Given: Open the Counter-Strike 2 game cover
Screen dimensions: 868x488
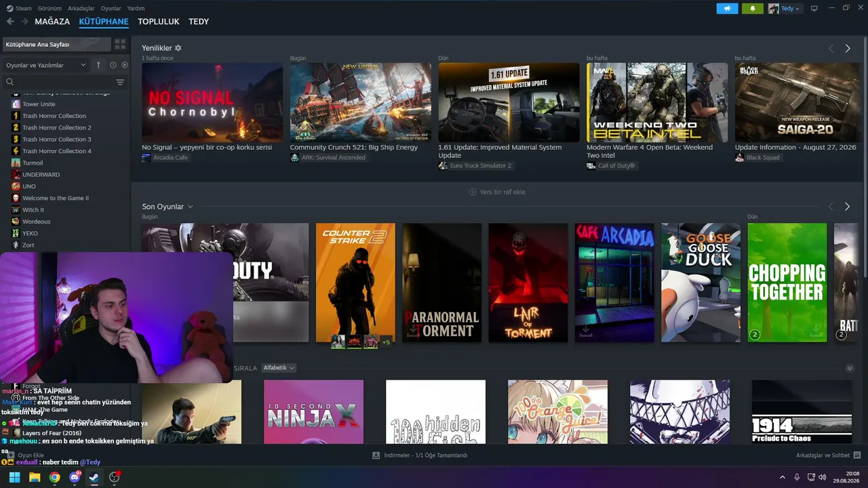Looking at the screenshot, I should (x=355, y=283).
